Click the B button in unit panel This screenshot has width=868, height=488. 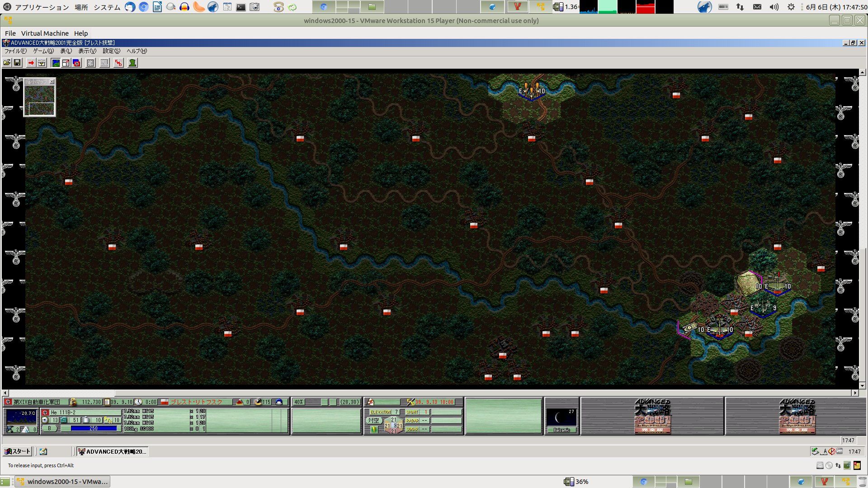pyautogui.click(x=49, y=428)
